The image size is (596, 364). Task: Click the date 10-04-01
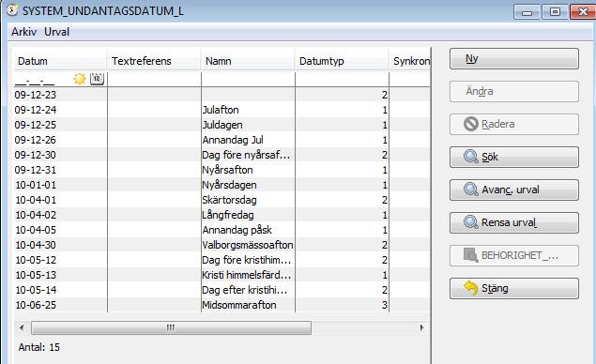(x=36, y=200)
